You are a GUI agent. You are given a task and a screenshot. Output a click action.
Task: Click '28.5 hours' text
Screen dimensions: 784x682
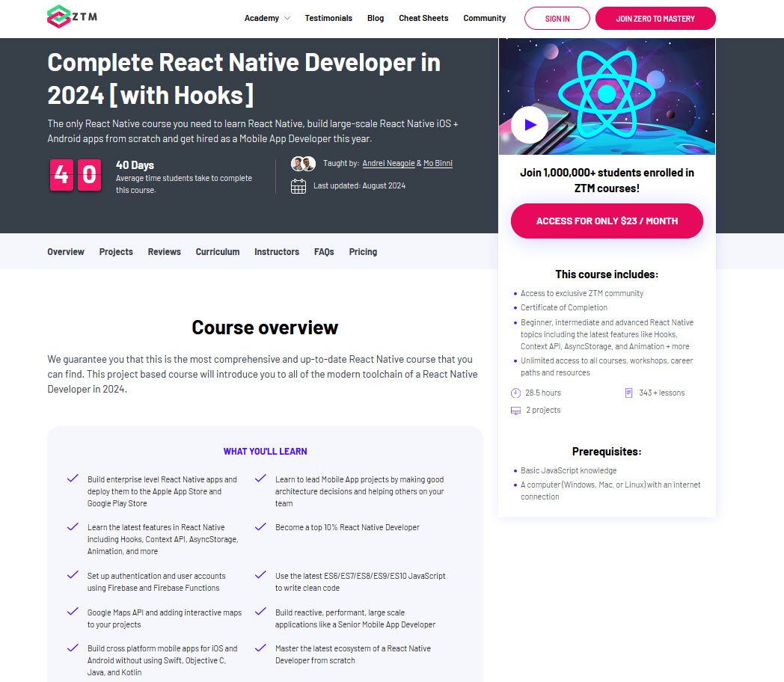[x=543, y=393]
